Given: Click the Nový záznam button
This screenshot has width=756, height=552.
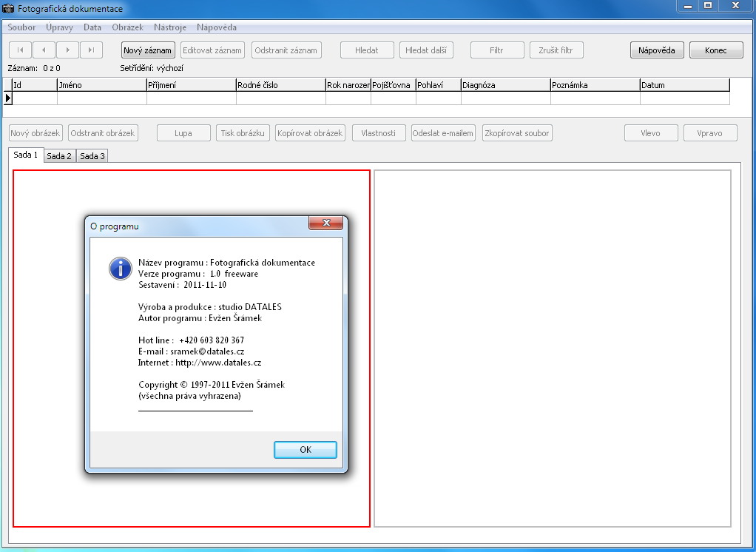Looking at the screenshot, I should coord(148,50).
